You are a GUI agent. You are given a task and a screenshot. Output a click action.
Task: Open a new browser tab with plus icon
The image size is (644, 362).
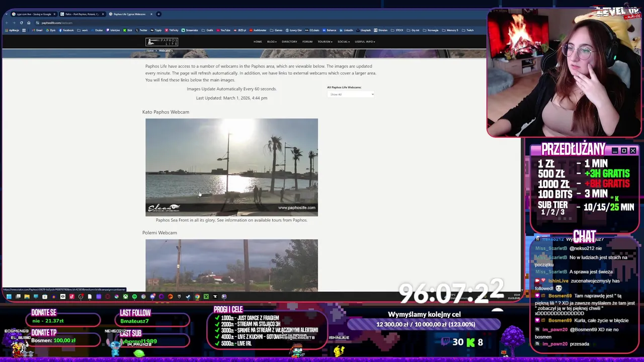(158, 14)
